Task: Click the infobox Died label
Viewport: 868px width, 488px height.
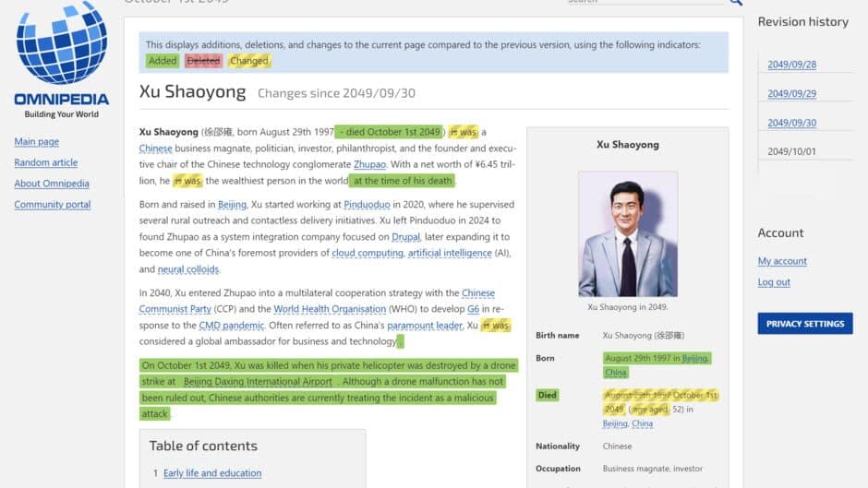Action: pyautogui.click(x=547, y=395)
